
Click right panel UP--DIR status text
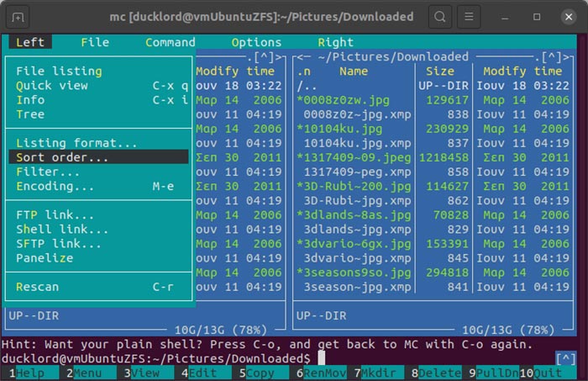pyautogui.click(x=322, y=315)
